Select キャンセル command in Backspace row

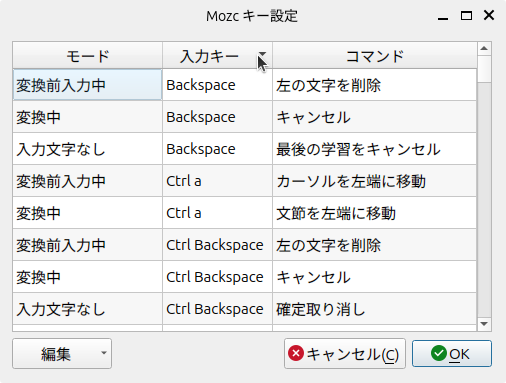point(375,117)
